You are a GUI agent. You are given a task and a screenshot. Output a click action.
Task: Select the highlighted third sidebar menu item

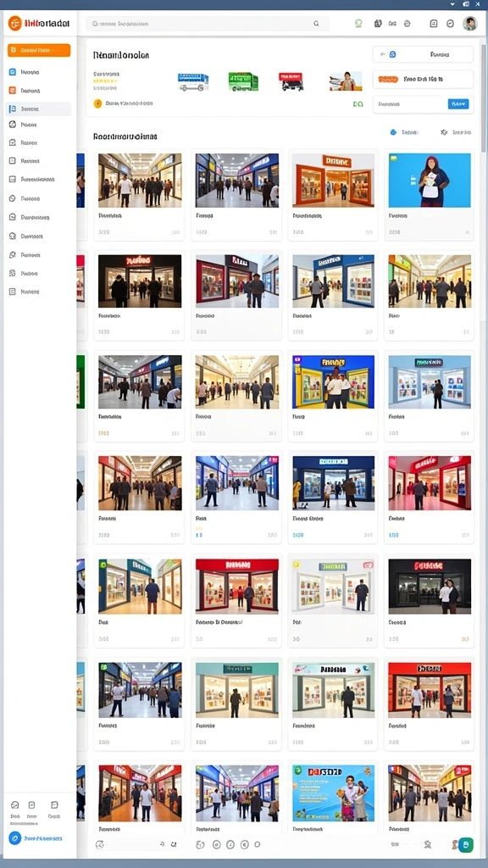pos(39,109)
